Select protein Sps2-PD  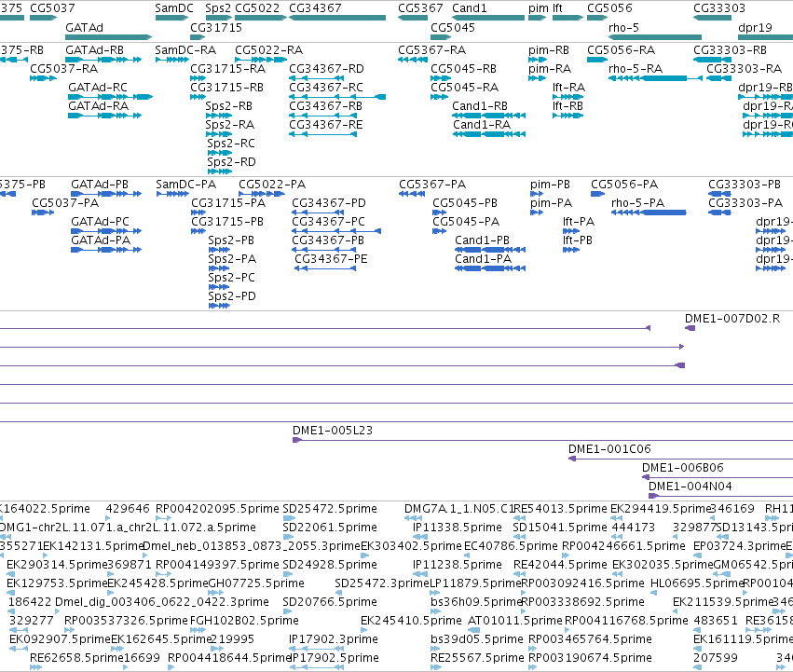coord(219,306)
